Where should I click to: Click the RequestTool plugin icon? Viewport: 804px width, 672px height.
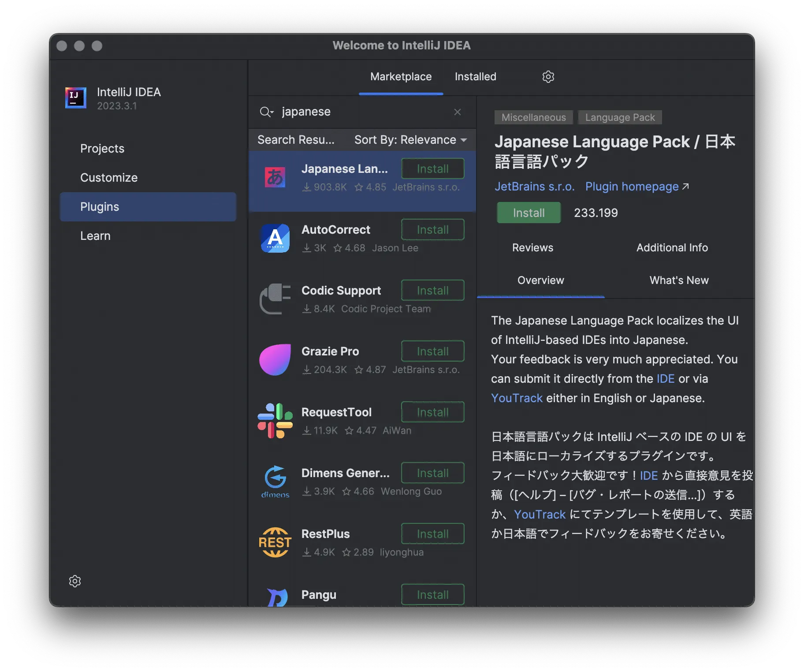coord(275,421)
